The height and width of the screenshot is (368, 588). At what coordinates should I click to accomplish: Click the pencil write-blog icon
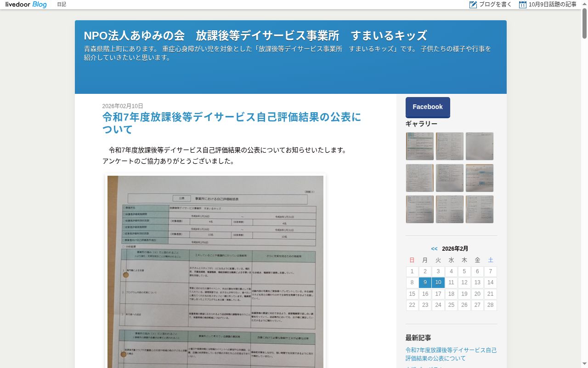(473, 5)
